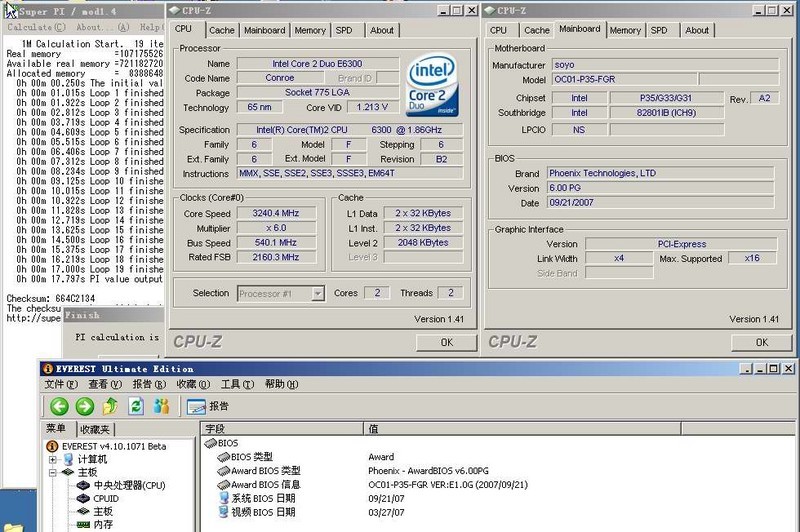This screenshot has height=532, width=800.
Task: Click the 值 column header in EVEREST
Action: pyautogui.click(x=522, y=428)
